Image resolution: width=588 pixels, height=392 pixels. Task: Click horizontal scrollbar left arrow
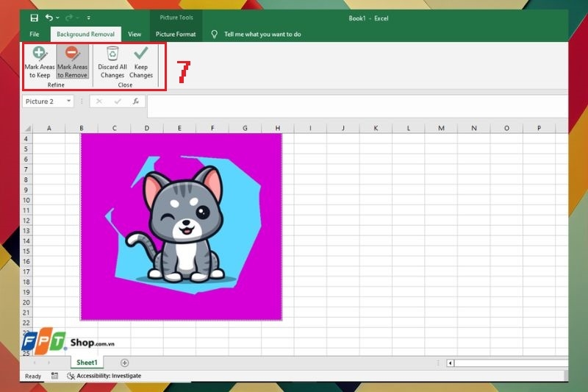tap(451, 363)
